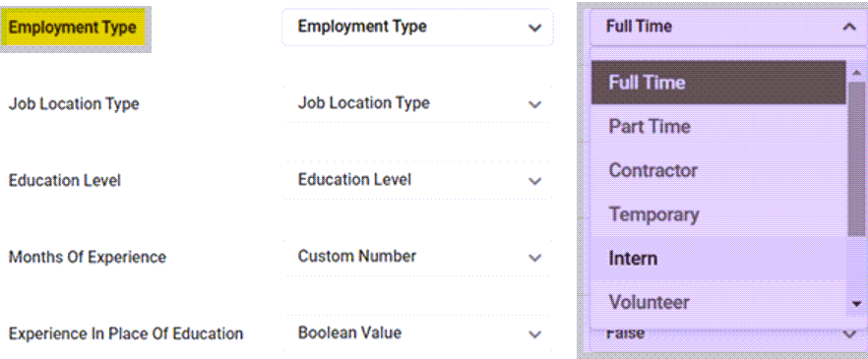Select the Volunteer option
This screenshot has height=359, width=868.
(718, 302)
